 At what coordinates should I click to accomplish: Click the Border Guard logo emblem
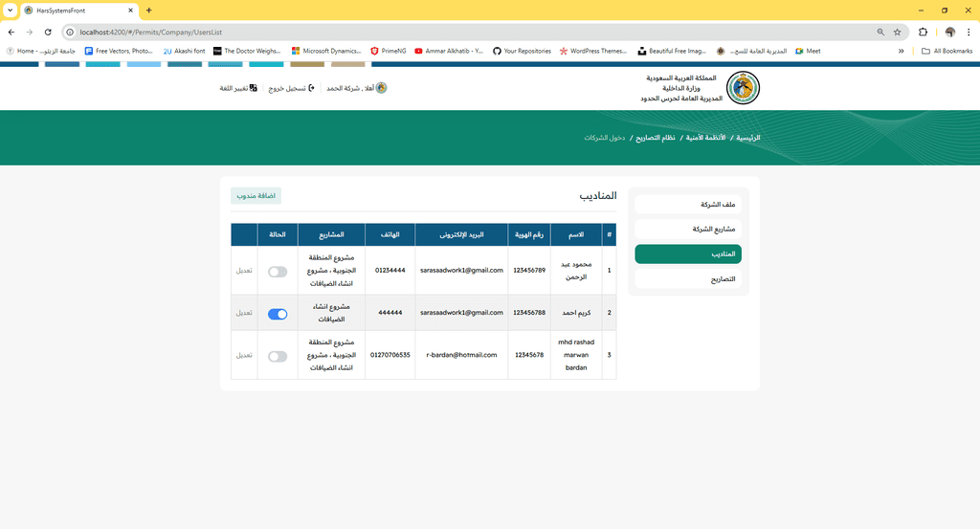coord(743,87)
